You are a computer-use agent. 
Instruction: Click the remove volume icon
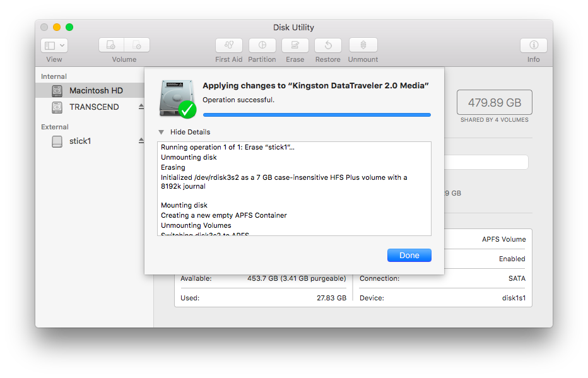[137, 45]
